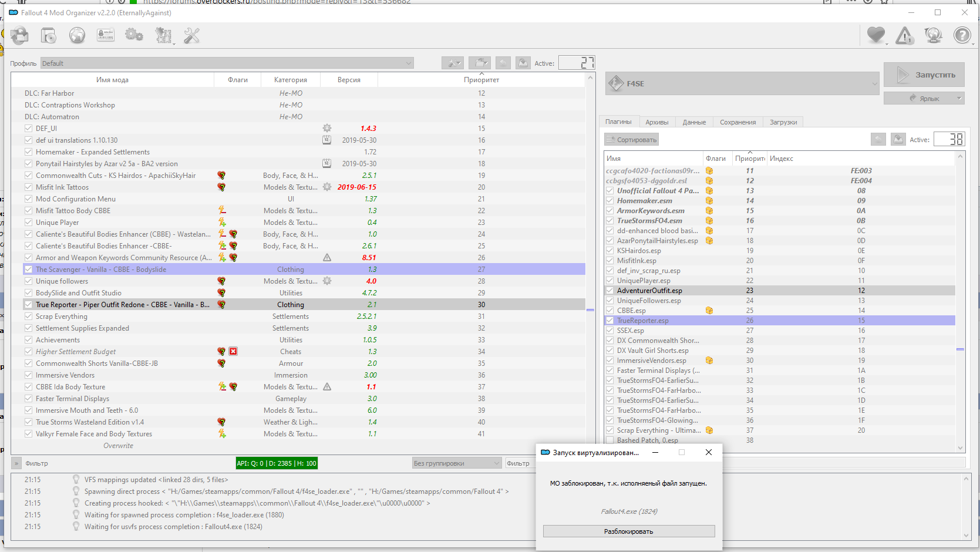The height and width of the screenshot is (552, 980).
Task: Select the Overwrite row in mod list
Action: (x=298, y=446)
